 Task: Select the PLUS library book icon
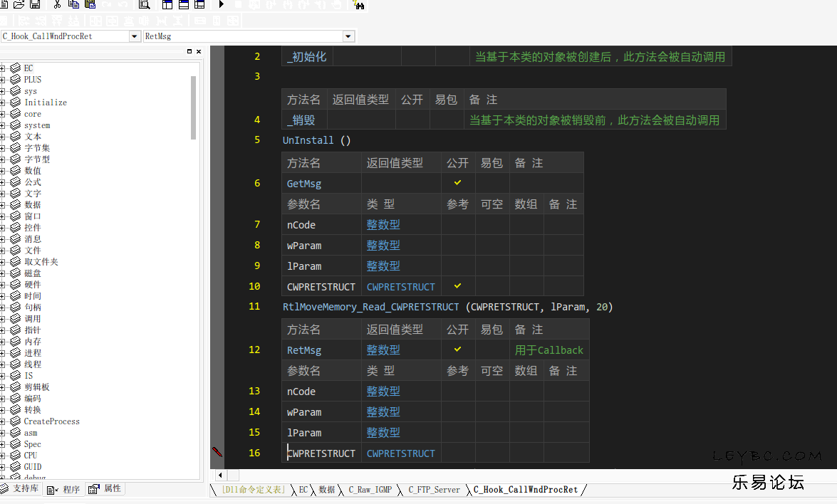(16, 79)
